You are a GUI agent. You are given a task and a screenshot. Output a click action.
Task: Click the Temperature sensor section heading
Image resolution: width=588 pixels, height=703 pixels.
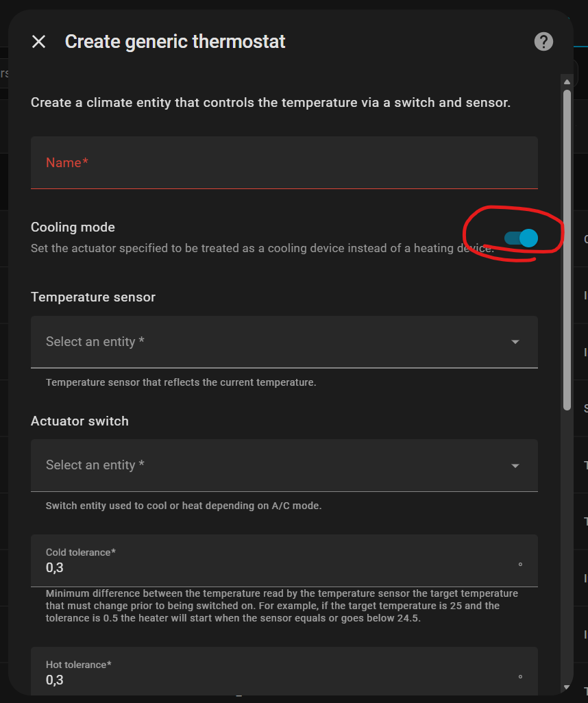93,297
